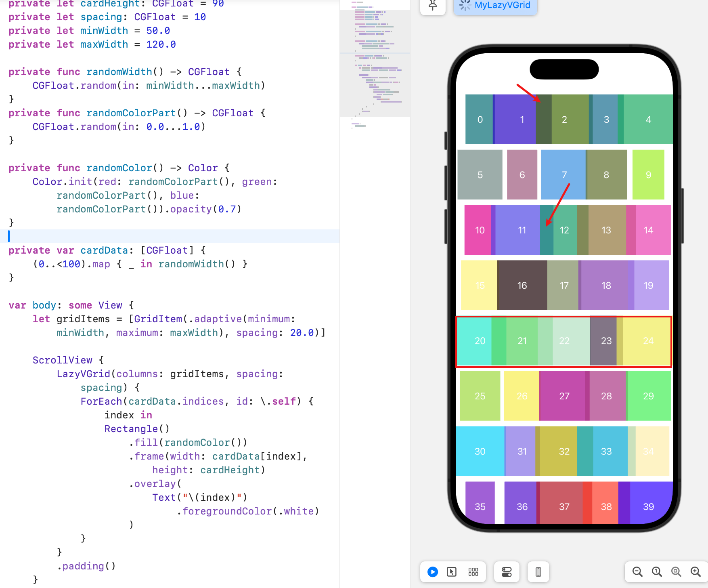Screen dimensions: 708x588
Task: Zoom in on the preview
Action: point(696,572)
